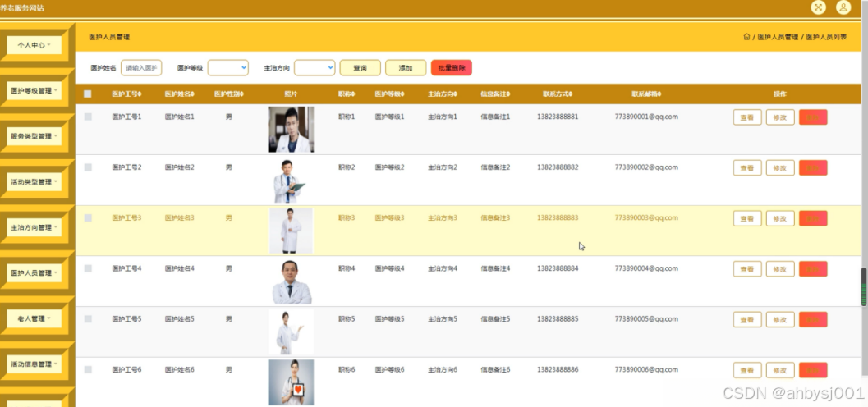The image size is (868, 407).
Task: Click 查看 for 医护工号2 row
Action: pyautogui.click(x=747, y=167)
